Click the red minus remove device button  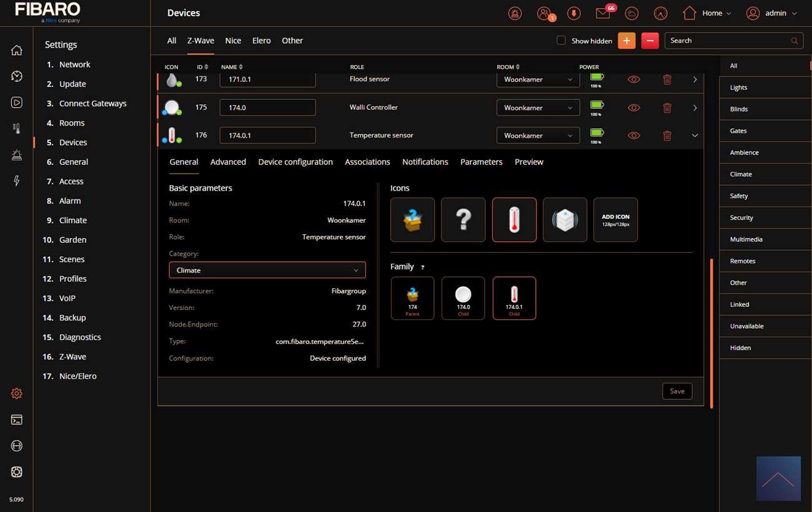tap(650, 41)
